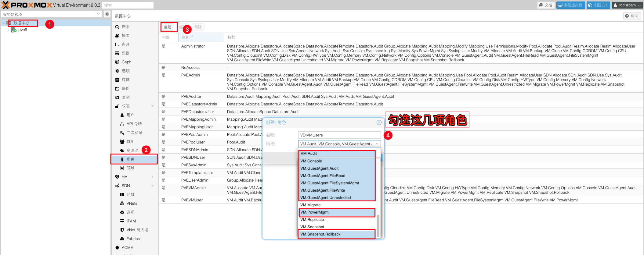Click the Create CT button
The height and width of the screenshot is (255, 644).
598,5
